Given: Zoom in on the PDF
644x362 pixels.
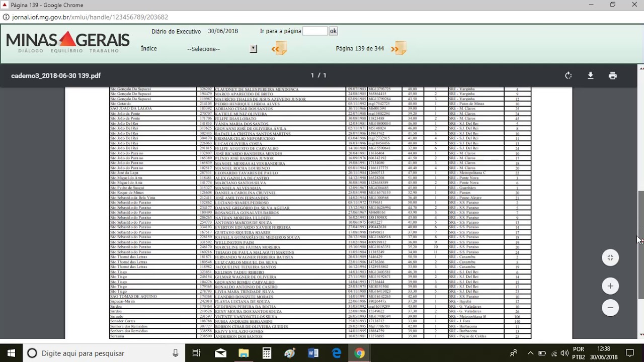Looking at the screenshot, I should coord(610,286).
